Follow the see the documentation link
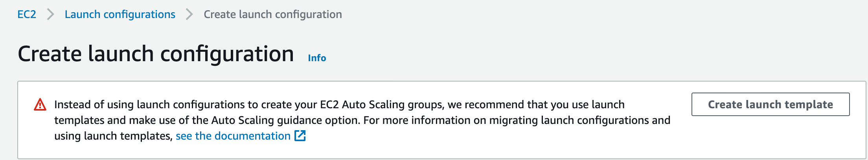868x160 pixels. (233, 136)
